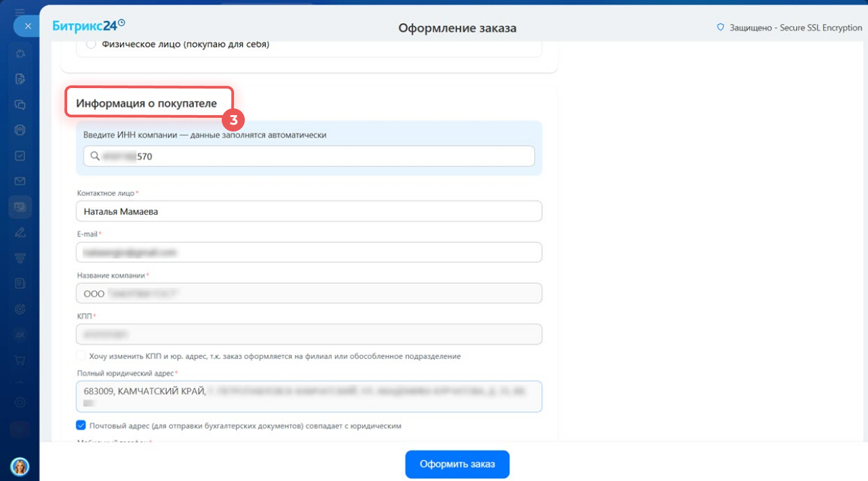Click the Битрикс24 logo
Screen dimensions: 868x481
pos(88,26)
